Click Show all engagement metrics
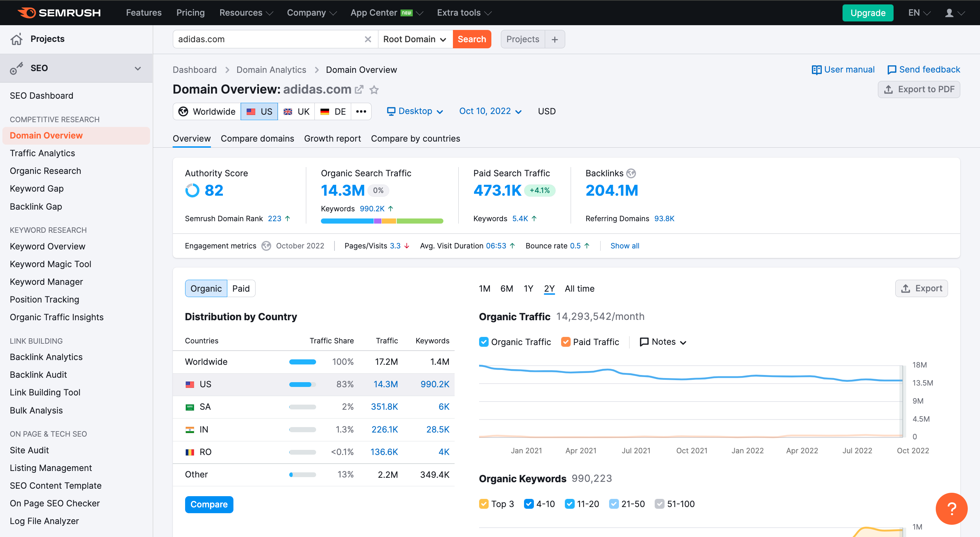 coord(625,246)
